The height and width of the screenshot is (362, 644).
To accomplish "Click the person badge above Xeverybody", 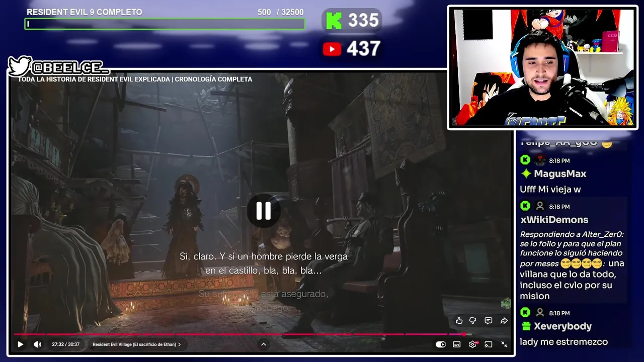I will (x=540, y=313).
